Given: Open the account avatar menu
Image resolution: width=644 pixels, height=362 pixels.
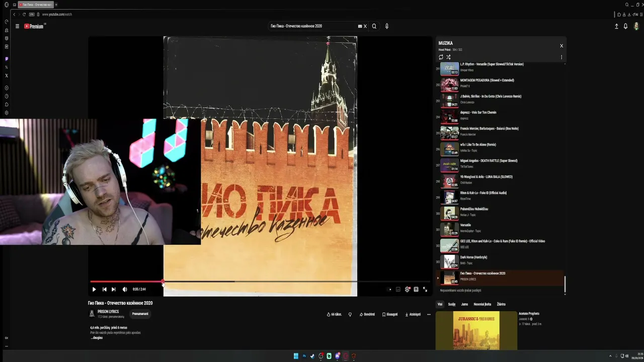Looking at the screenshot, I should click(x=636, y=26).
